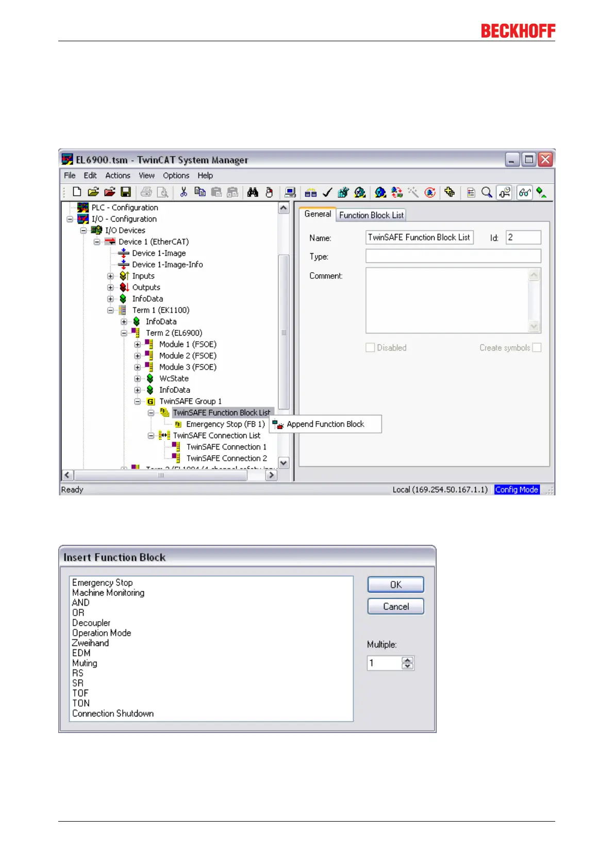
Task: Click the Generate Mappings toolbar icon
Action: (x=310, y=192)
